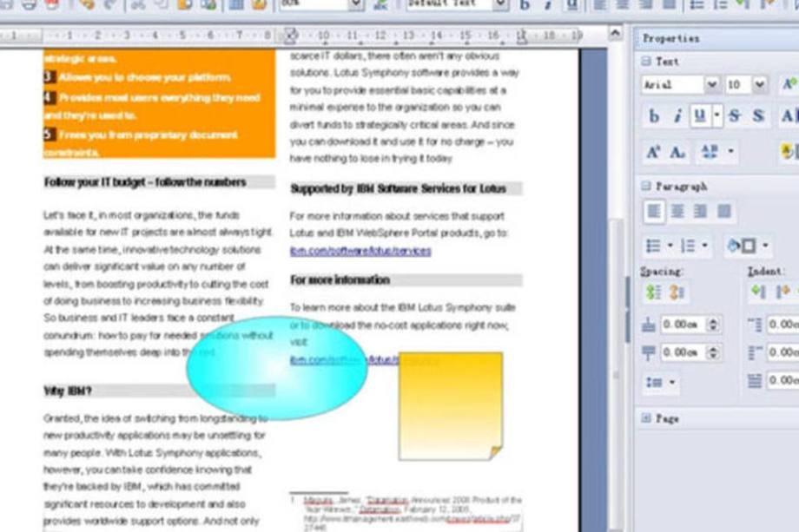The width and height of the screenshot is (799, 532).
Task: Apply subscript formatting
Action: (677, 152)
